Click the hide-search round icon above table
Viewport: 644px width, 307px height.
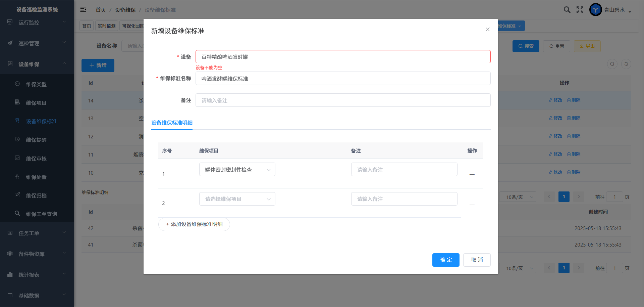click(612, 64)
